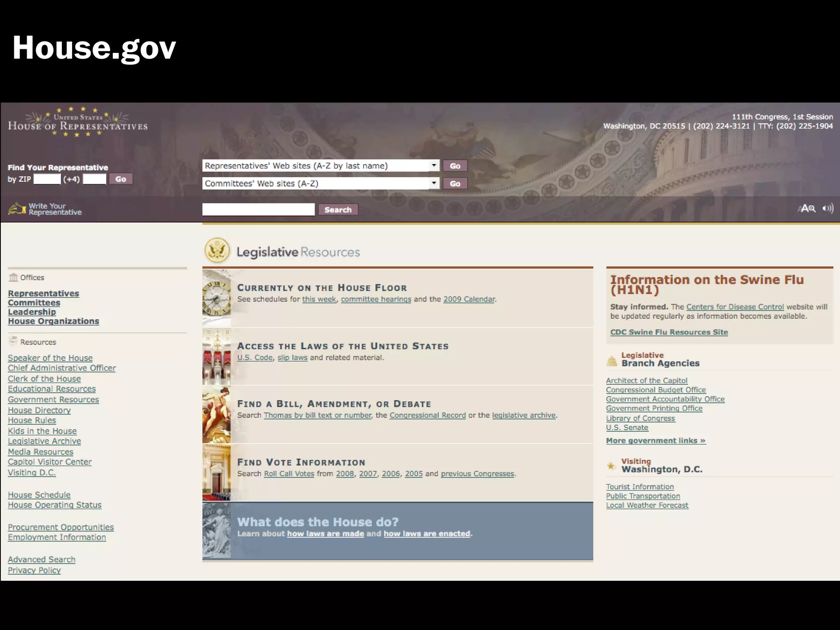The height and width of the screenshot is (630, 840).
Task: Open the 2009 Calendar link
Action: [x=469, y=299]
